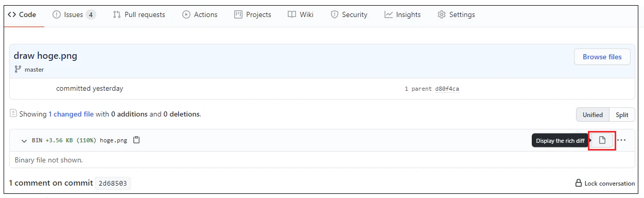Open the 1 changed file link
Viewport: 644px width, 198px height.
pos(71,114)
